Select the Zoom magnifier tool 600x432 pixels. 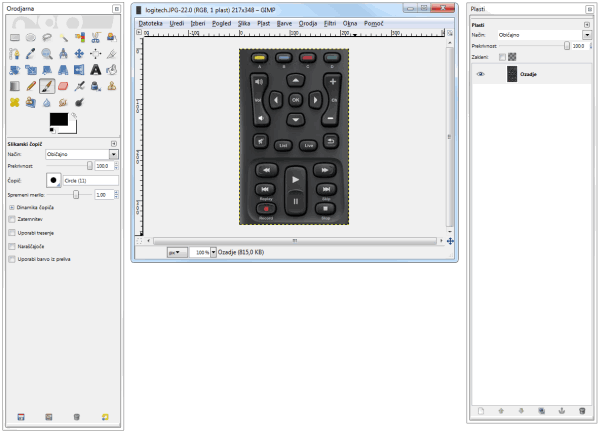tap(47, 54)
